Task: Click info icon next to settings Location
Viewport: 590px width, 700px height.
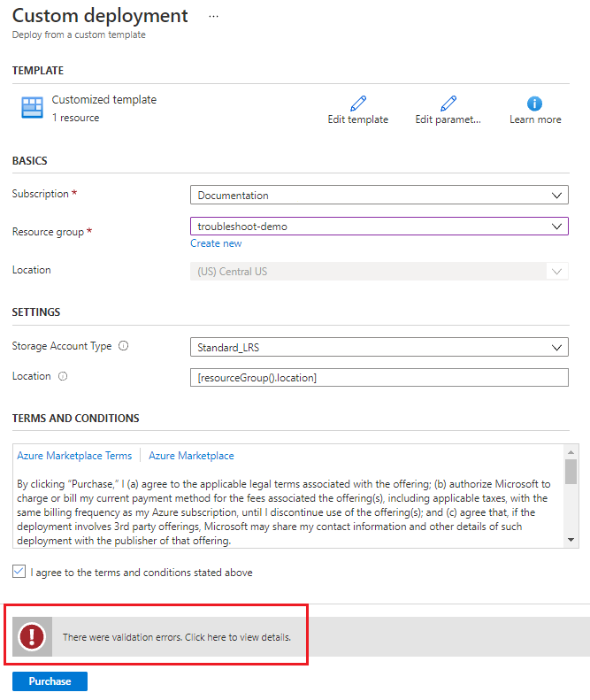Action: (x=63, y=376)
